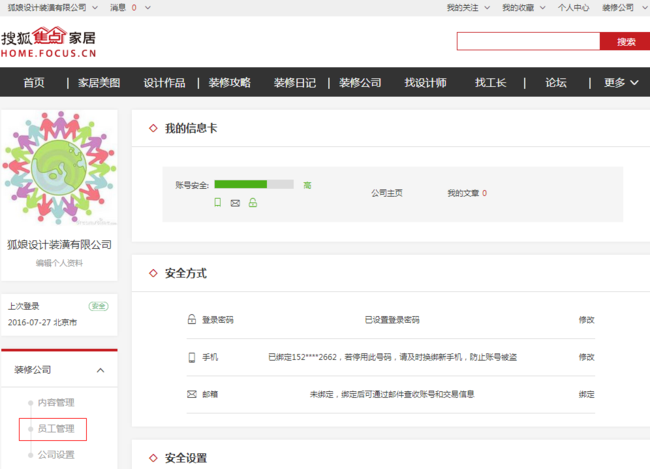This screenshot has width=650, height=469.
Task: Select 员工管理 in the sidebar
Action: (56, 429)
